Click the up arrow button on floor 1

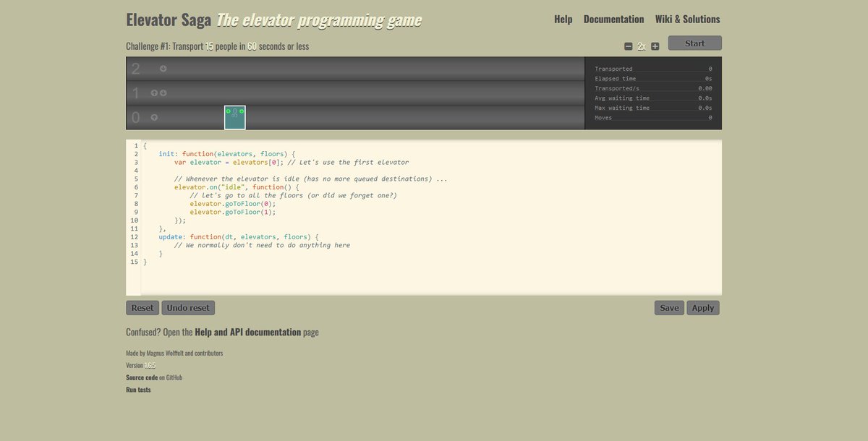tap(154, 93)
